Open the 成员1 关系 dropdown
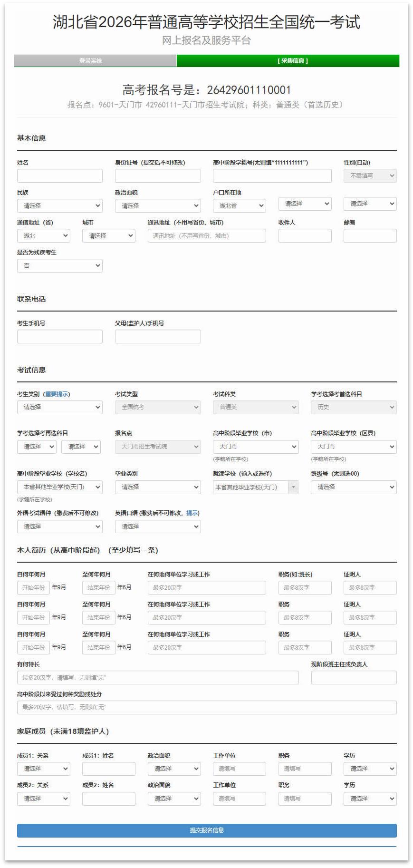 (x=43, y=769)
